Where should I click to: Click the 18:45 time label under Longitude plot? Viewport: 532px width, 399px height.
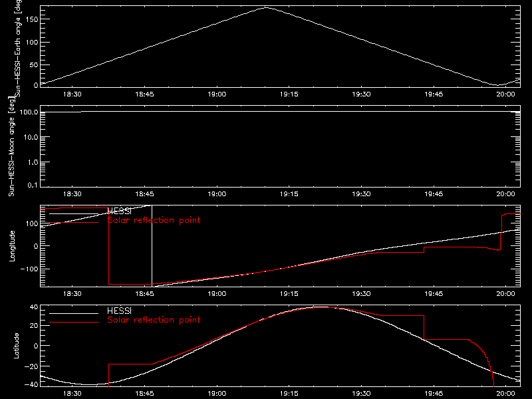coord(144,293)
